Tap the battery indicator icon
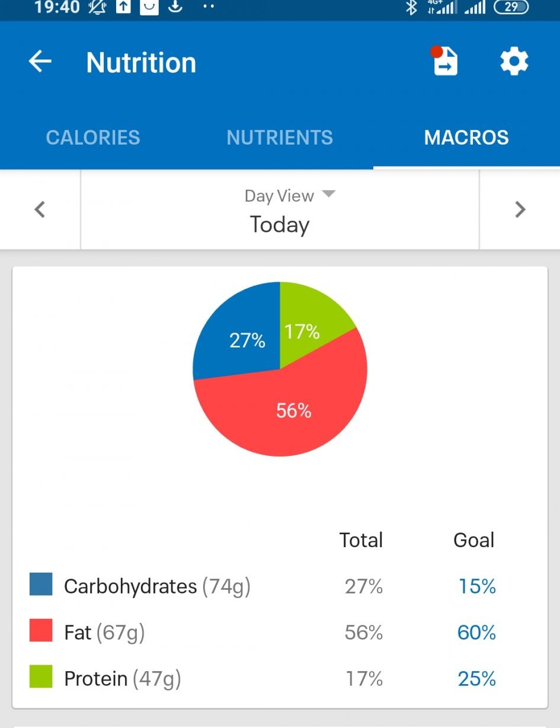 (x=511, y=8)
